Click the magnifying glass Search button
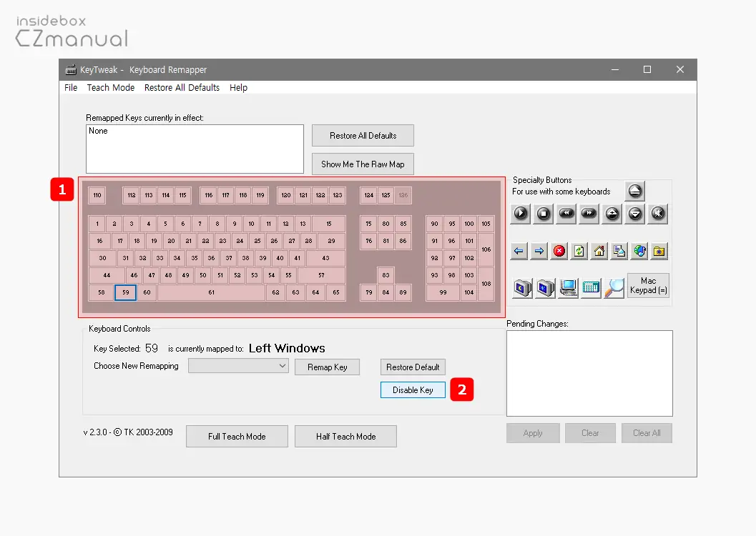 point(614,288)
